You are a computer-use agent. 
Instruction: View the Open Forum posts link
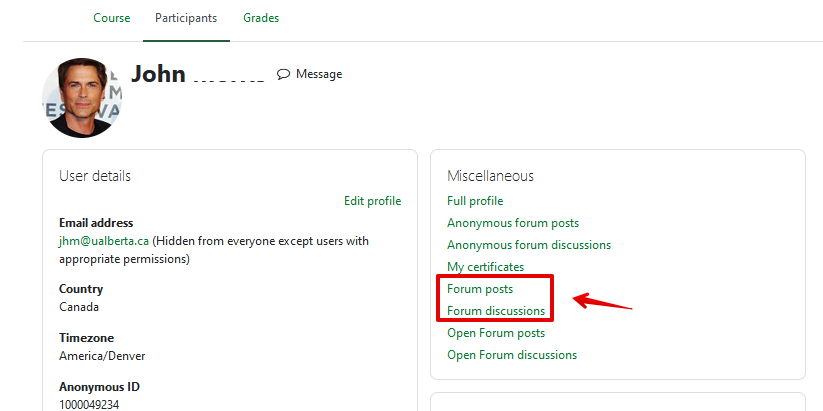(496, 333)
